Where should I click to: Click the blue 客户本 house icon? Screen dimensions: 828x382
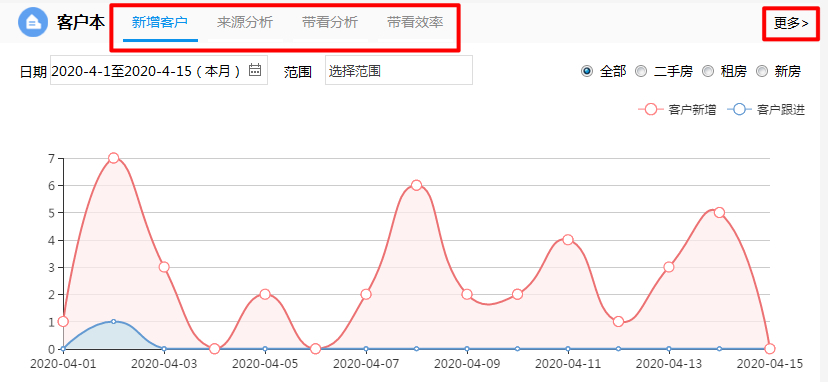click(x=33, y=22)
